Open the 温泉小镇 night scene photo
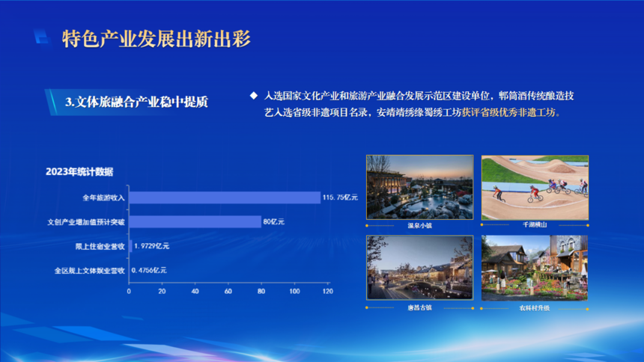The width and height of the screenshot is (644, 362). point(419,187)
